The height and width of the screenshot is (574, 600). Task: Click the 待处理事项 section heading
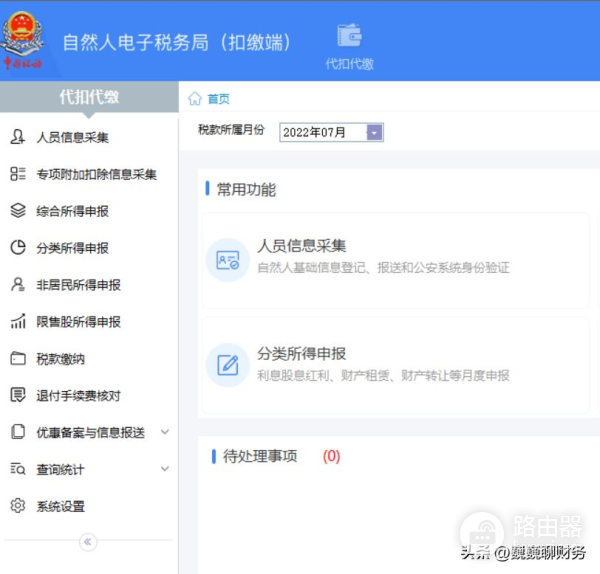pos(260,456)
